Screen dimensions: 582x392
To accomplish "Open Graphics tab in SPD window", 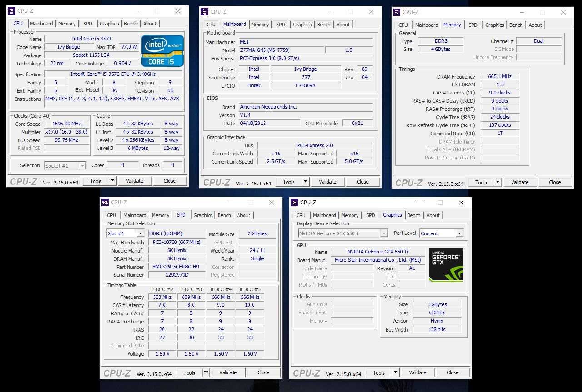I will (203, 215).
